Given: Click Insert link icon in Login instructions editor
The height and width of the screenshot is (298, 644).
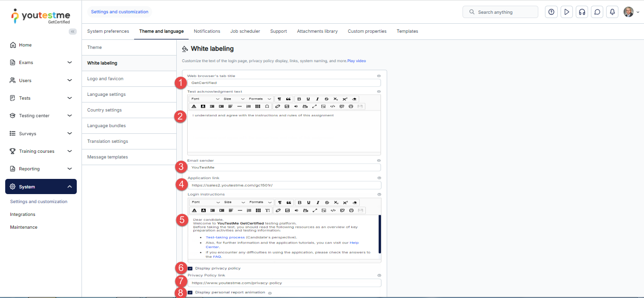Looking at the screenshot, I should tap(278, 210).
